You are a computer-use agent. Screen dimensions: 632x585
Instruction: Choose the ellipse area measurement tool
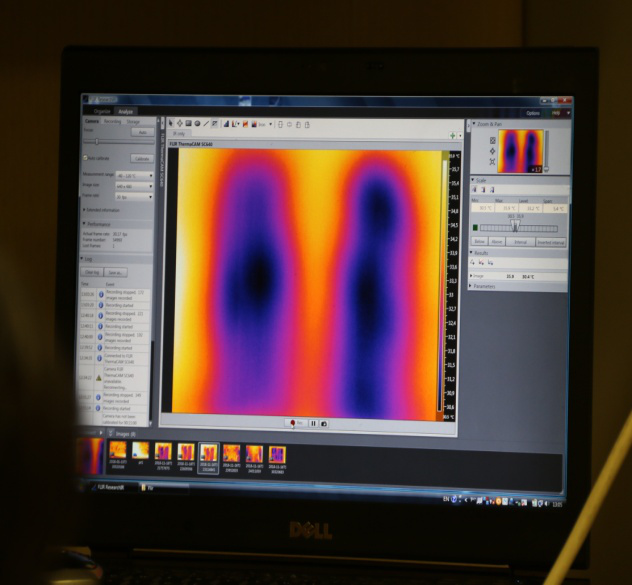[198, 123]
